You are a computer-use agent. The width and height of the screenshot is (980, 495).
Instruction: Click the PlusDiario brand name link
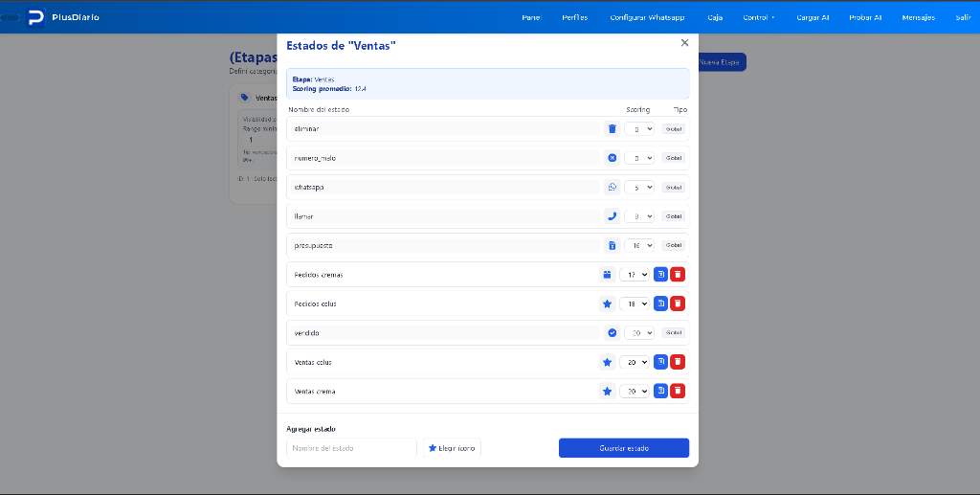click(x=76, y=17)
